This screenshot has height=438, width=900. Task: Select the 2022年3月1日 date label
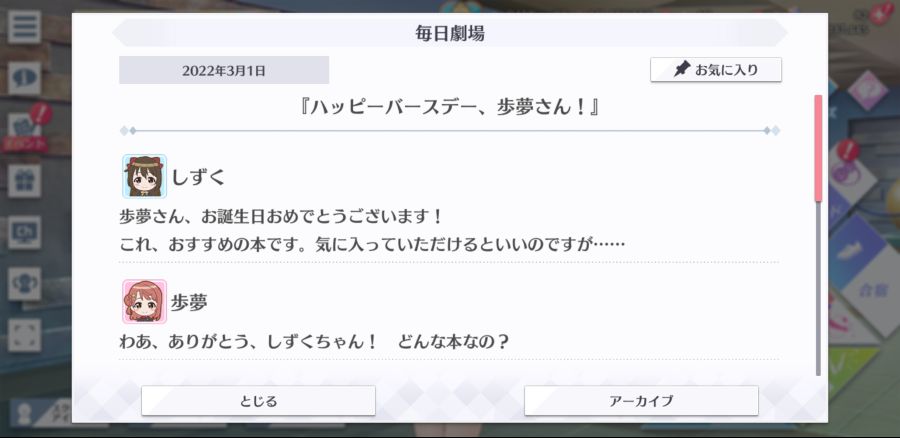click(x=224, y=71)
